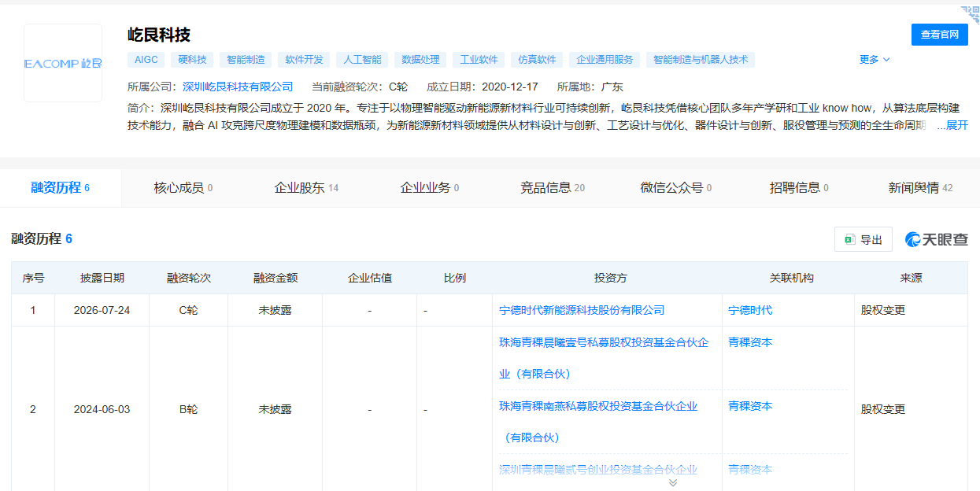Open the 深圳屹艮科技有限公司 company link
The image size is (980, 491).
coord(238,87)
